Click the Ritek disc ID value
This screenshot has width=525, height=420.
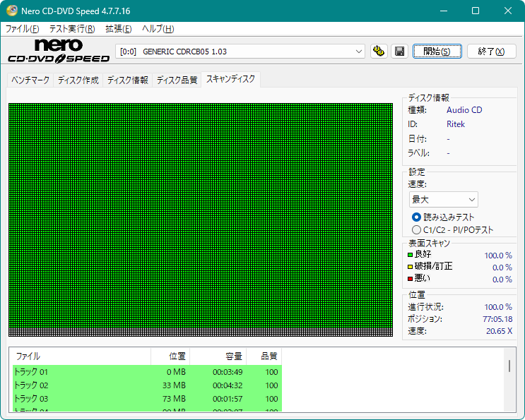(455, 124)
